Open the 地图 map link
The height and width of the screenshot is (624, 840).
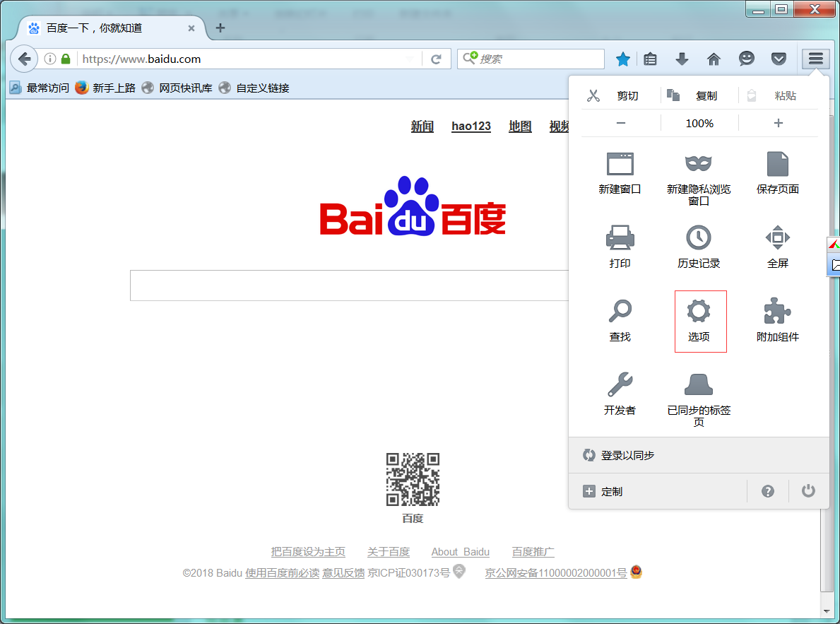coord(520,126)
